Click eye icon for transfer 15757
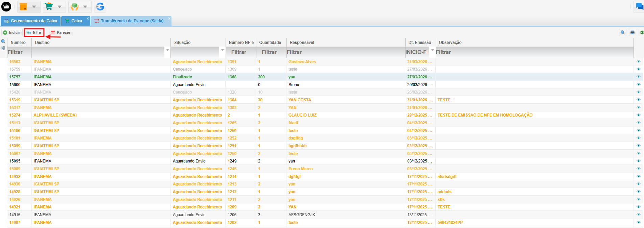Screen dimensions: 644x228 (x=639, y=77)
